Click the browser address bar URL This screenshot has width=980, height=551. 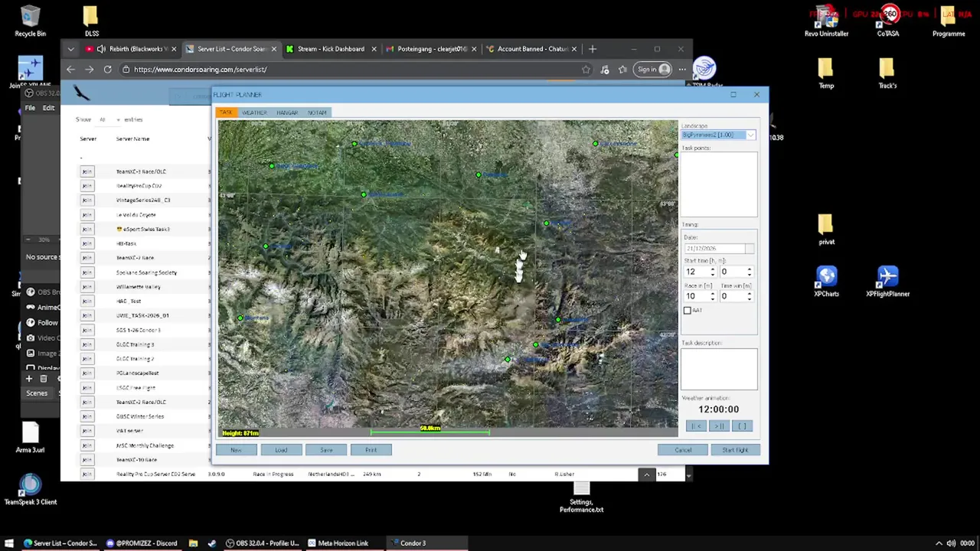(201, 70)
